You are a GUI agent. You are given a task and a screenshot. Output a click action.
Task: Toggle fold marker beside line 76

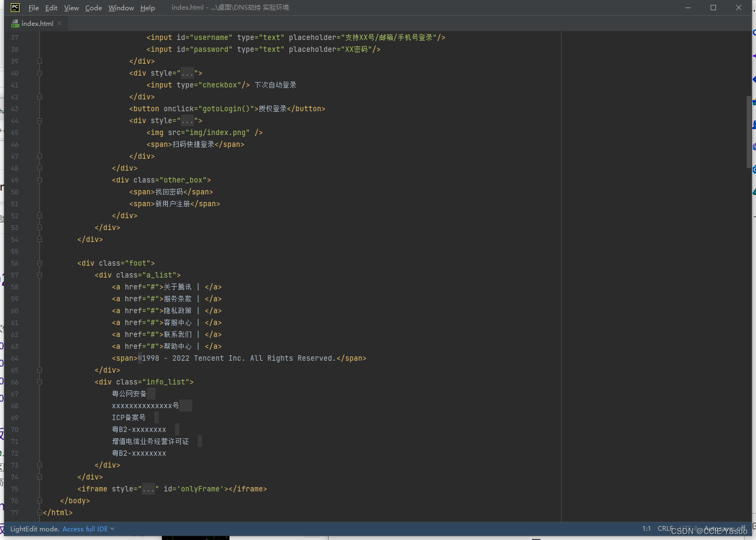point(39,501)
